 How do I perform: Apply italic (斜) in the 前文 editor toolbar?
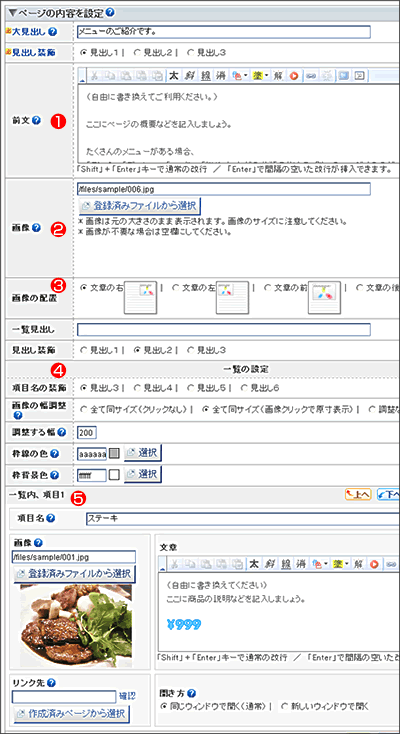click(x=190, y=76)
